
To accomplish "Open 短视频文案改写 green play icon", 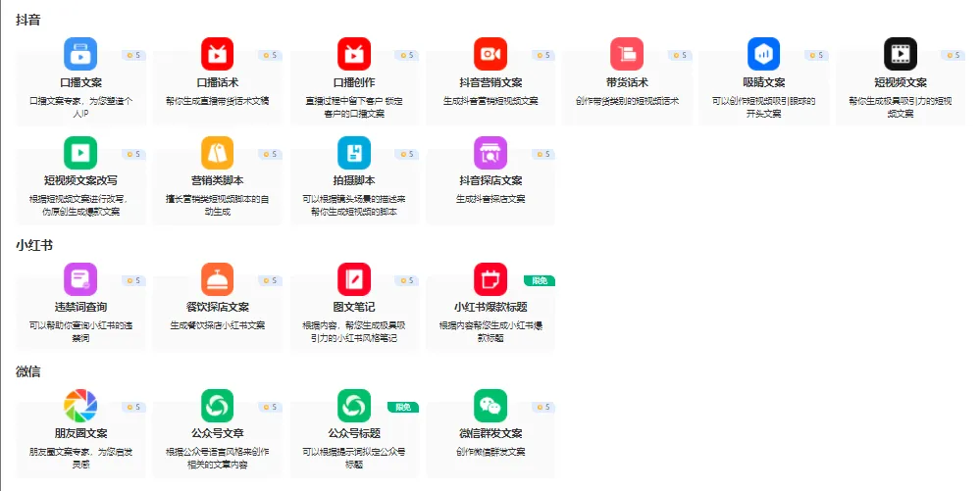I will [80, 153].
